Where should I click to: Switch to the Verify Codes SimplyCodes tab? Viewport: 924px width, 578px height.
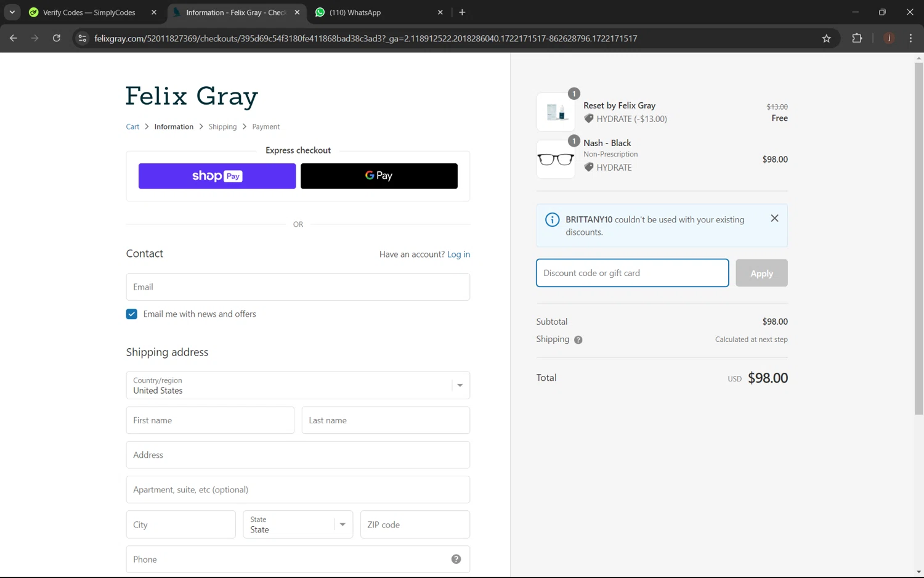(x=89, y=12)
